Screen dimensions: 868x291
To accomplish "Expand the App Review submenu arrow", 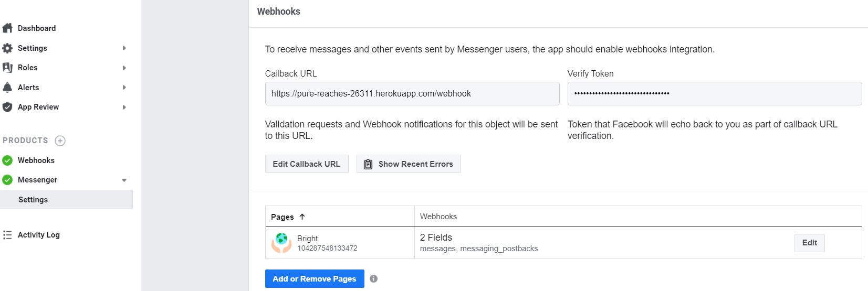I will (124, 107).
